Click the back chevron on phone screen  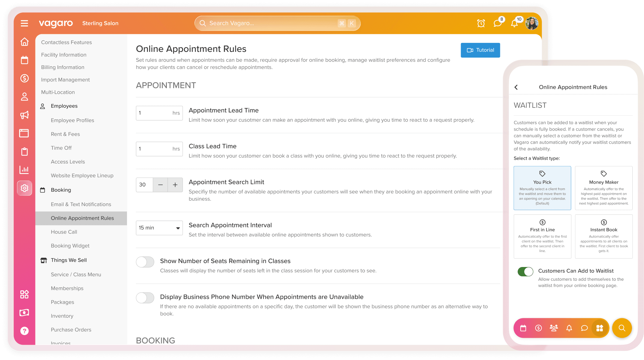pos(516,87)
